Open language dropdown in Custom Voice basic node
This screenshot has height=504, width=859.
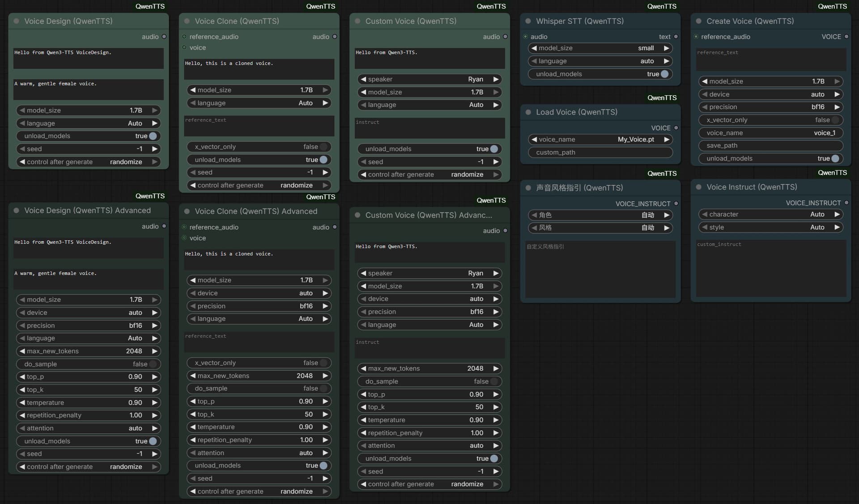(429, 105)
